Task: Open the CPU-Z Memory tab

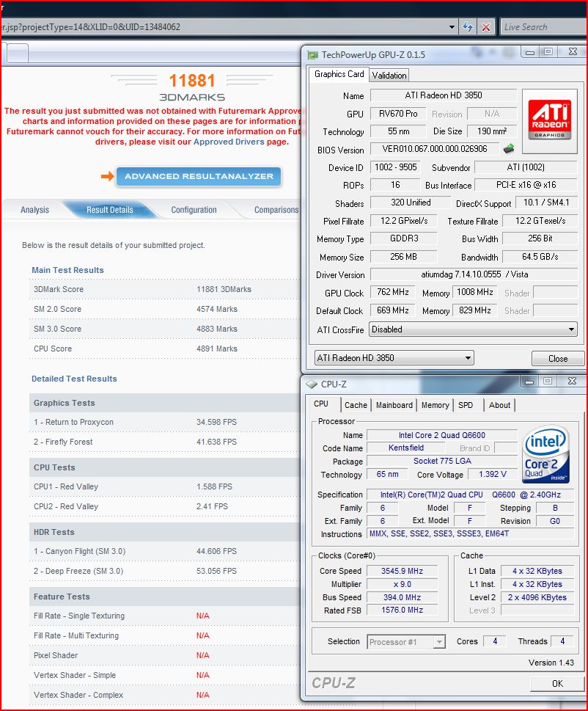Action: point(435,405)
